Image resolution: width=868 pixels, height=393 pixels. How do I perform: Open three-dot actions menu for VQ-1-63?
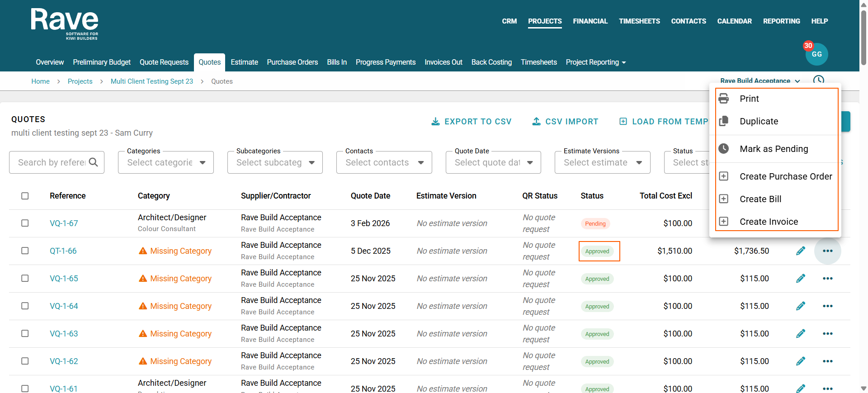827,334
